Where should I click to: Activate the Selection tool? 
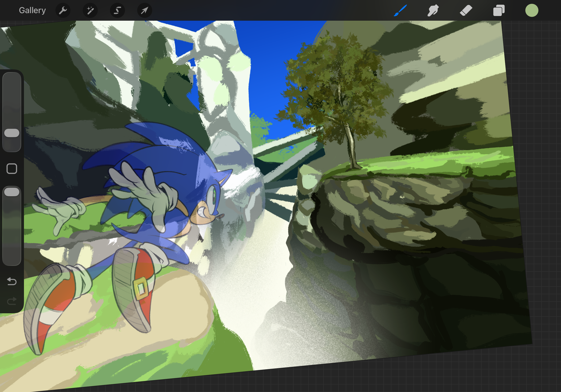pos(117,11)
